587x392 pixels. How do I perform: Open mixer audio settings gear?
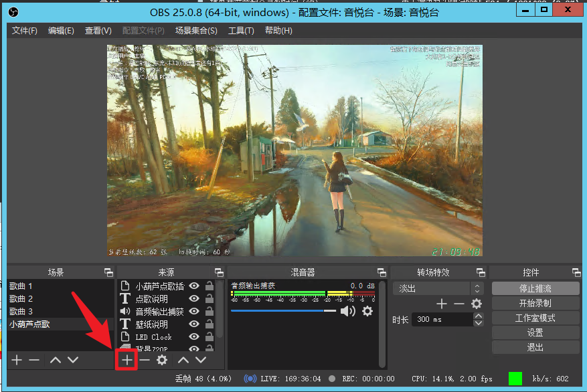pos(367,311)
